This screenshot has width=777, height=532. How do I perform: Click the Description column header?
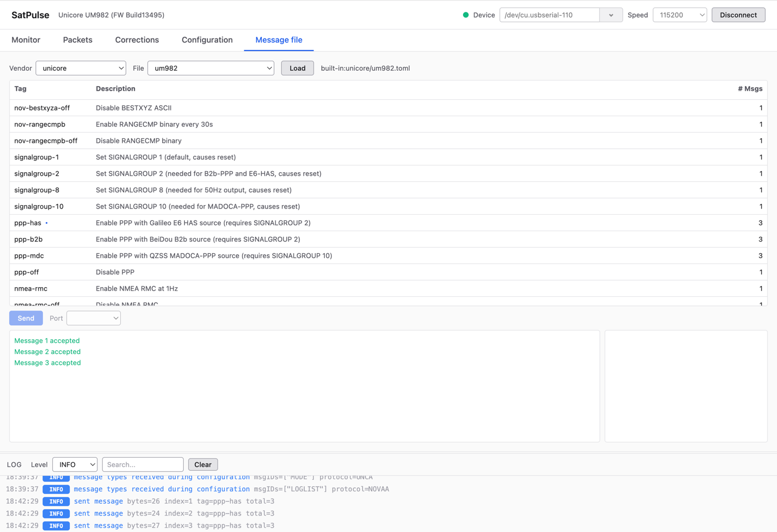tap(116, 88)
